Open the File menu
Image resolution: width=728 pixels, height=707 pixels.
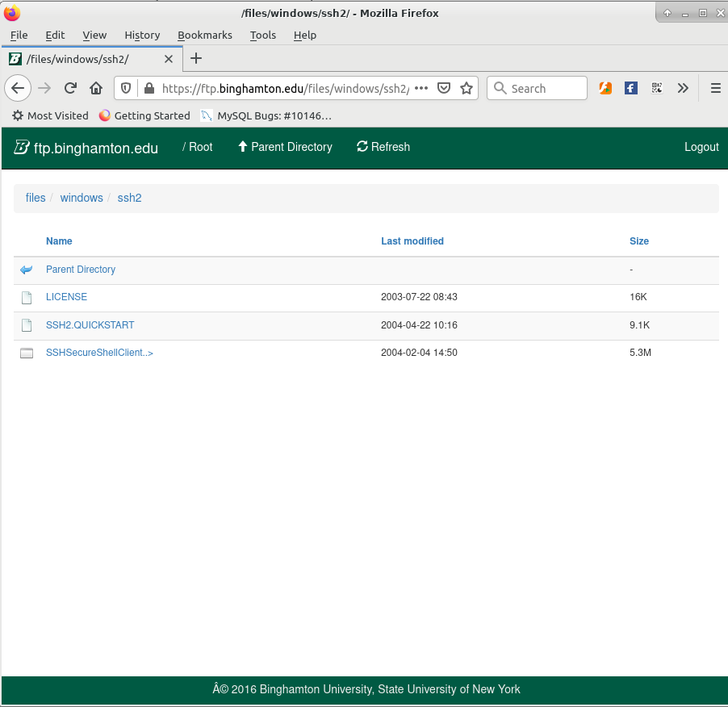pos(19,36)
